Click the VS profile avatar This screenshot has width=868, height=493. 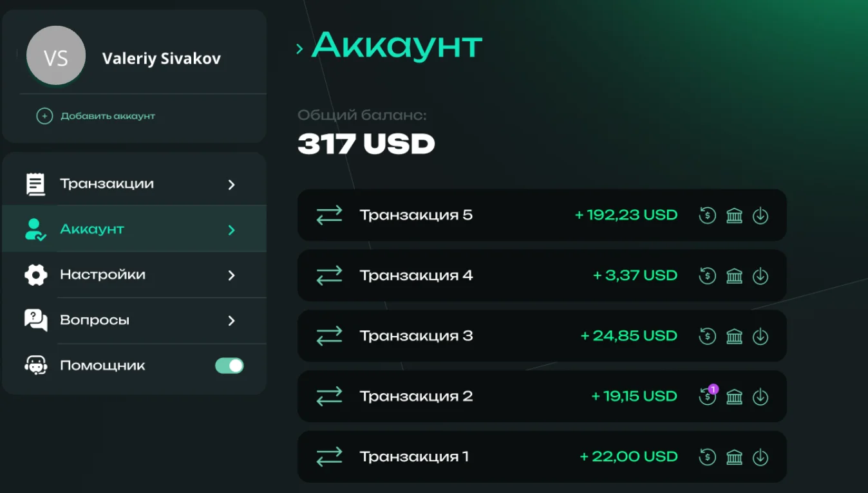click(x=56, y=56)
